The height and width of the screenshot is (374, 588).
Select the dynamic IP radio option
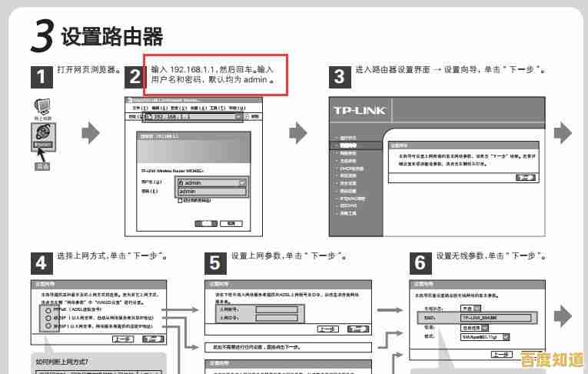(48, 317)
